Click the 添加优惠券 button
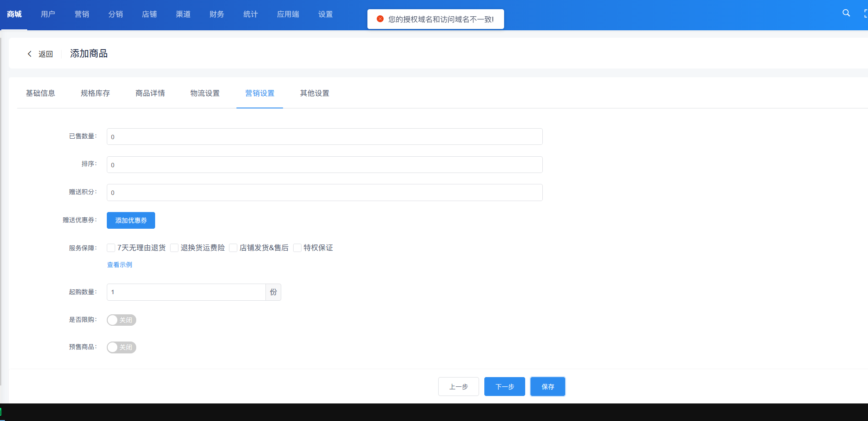Viewport: 868px width, 421px height. pos(131,220)
